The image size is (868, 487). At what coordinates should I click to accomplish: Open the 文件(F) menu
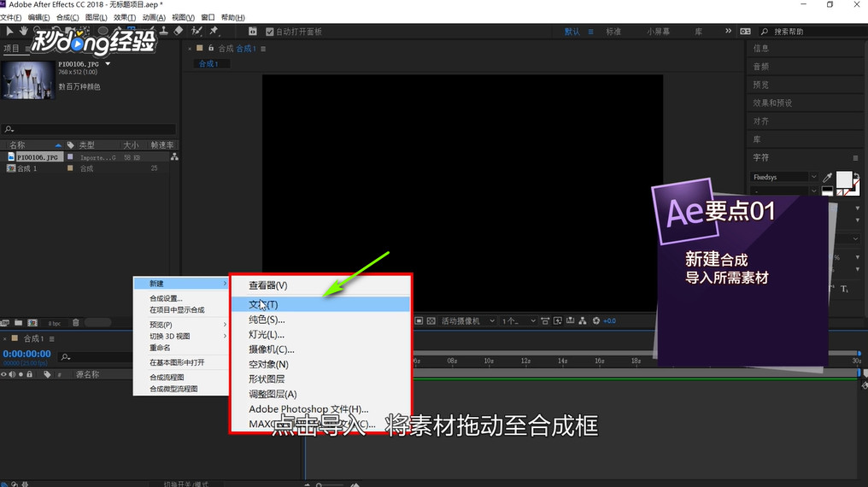tap(10, 17)
